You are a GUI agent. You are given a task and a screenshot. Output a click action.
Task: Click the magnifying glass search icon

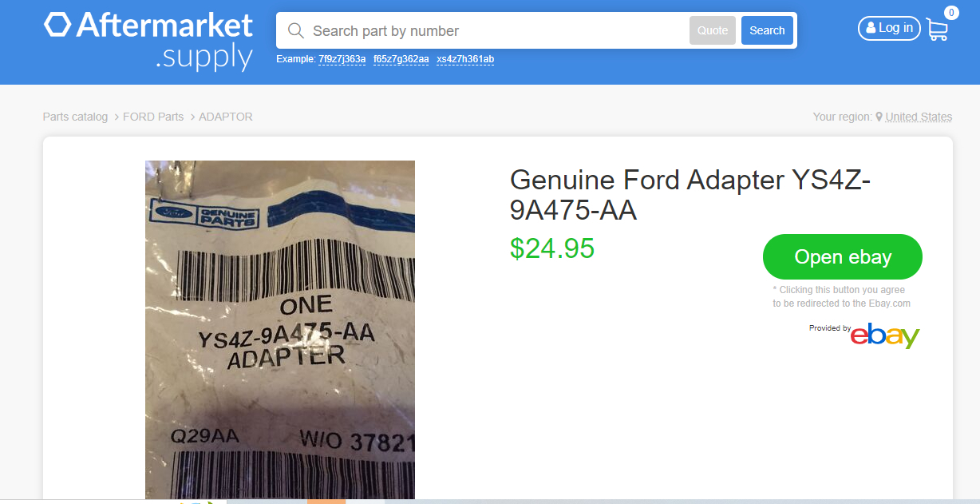click(296, 31)
